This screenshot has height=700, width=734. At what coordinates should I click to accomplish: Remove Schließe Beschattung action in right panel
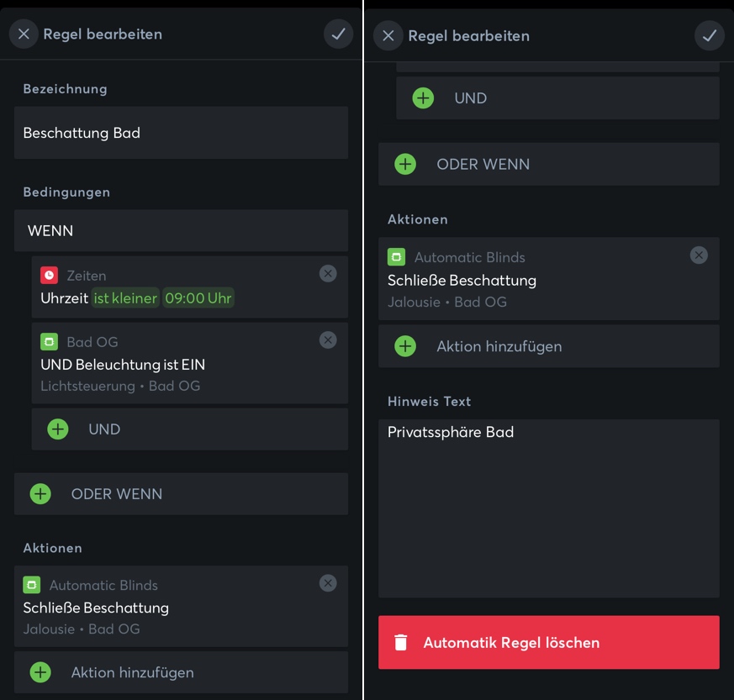[699, 255]
